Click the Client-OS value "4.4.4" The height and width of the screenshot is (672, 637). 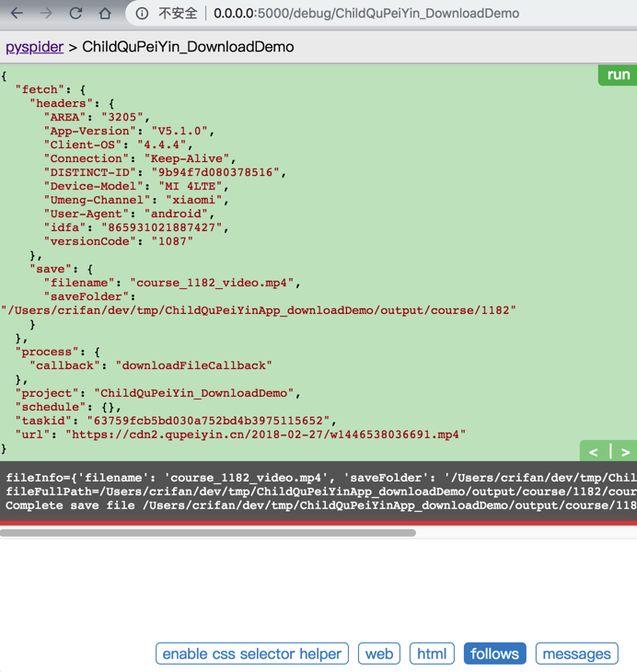point(162,145)
